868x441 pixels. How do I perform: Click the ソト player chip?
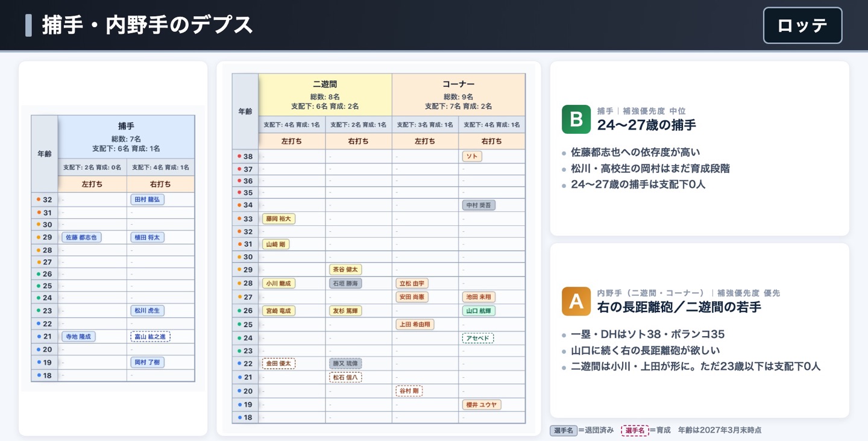pyautogui.click(x=472, y=156)
